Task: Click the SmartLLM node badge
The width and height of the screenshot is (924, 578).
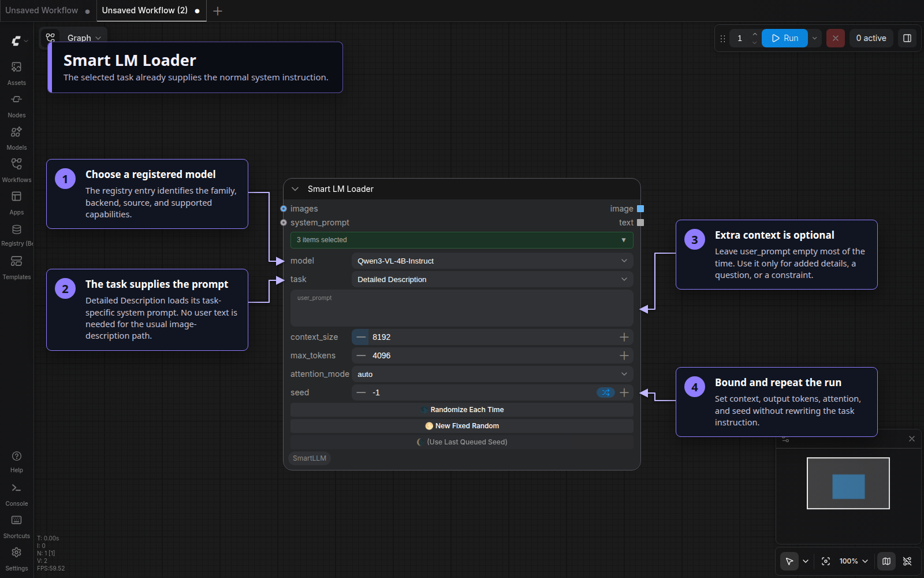Action: 310,458
